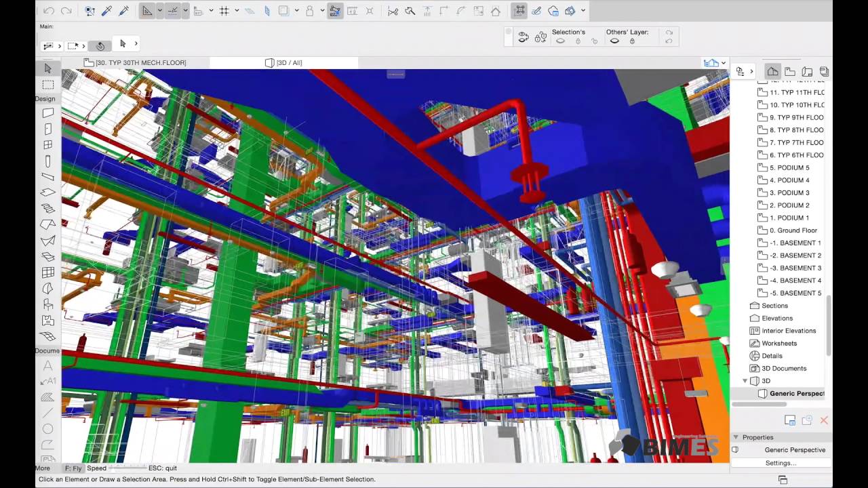Open the Sections folder
The width and height of the screenshot is (868, 488).
[769, 306]
